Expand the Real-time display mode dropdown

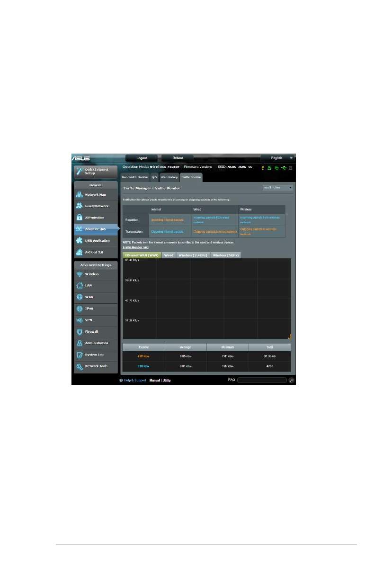(278, 188)
